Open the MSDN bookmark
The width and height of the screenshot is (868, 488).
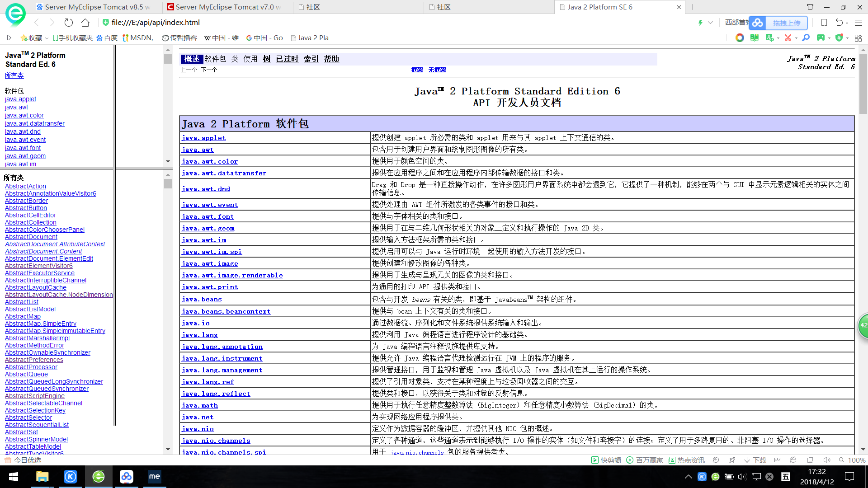137,38
